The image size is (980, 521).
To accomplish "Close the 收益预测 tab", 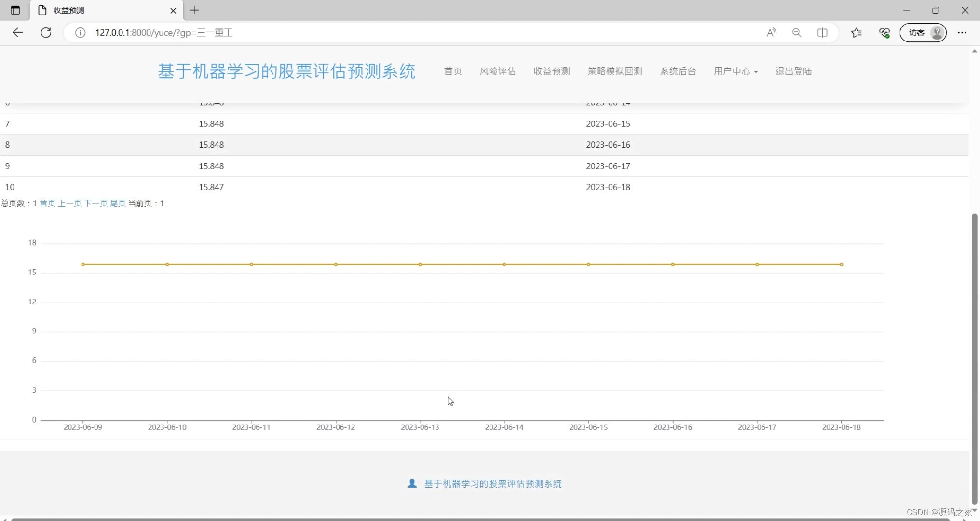I will 173,10.
